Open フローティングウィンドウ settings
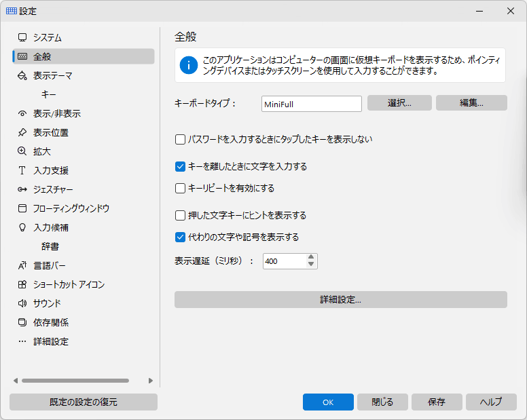 pos(84,208)
